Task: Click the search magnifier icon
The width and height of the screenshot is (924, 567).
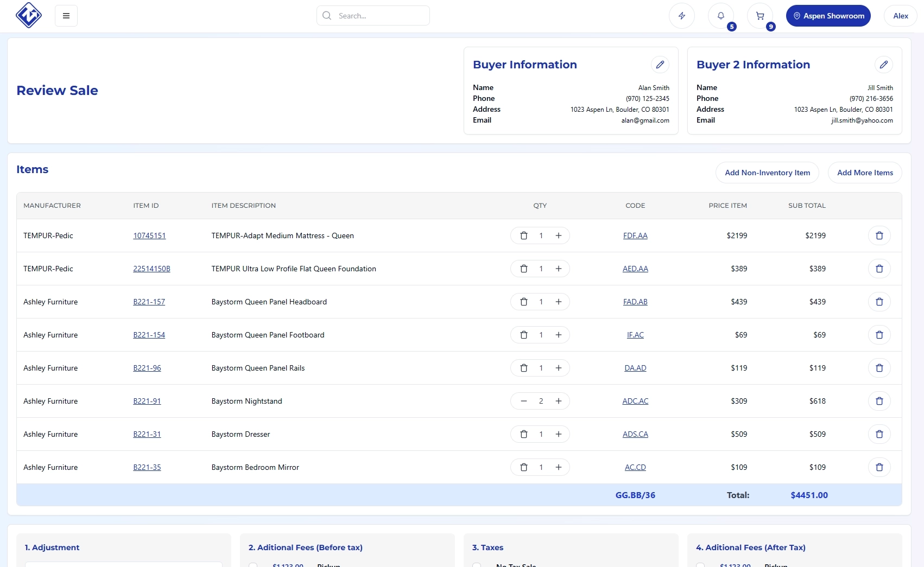Action: (x=327, y=16)
